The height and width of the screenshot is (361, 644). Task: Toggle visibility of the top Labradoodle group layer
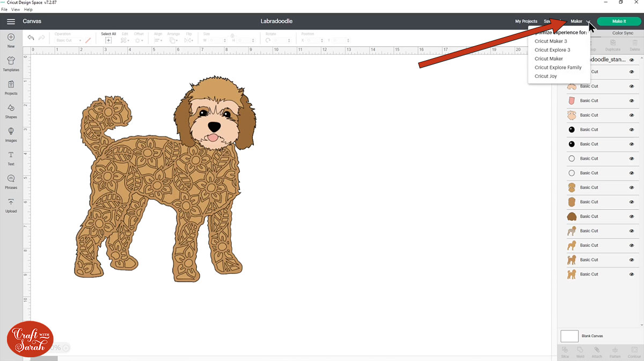coord(632,60)
